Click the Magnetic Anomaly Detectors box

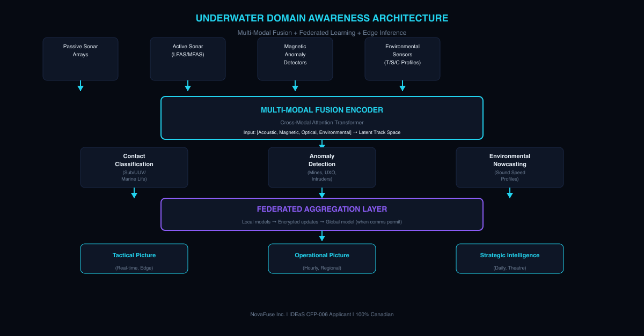[x=295, y=59]
